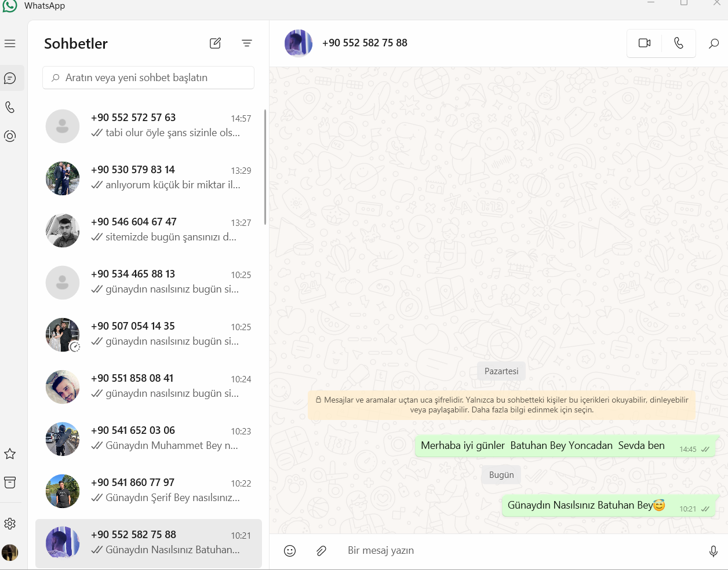
Task: Open the chat with +90 541 860 77 97
Action: [148, 491]
